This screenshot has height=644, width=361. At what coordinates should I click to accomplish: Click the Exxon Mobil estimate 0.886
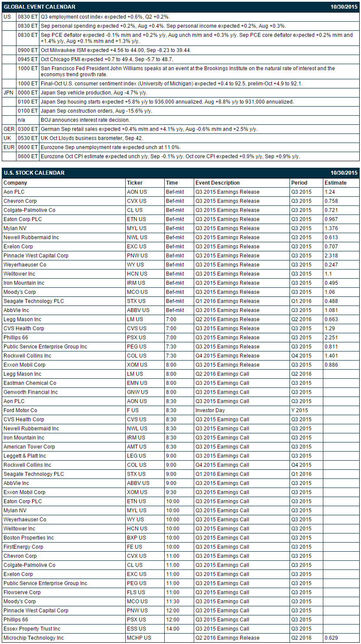point(332,365)
